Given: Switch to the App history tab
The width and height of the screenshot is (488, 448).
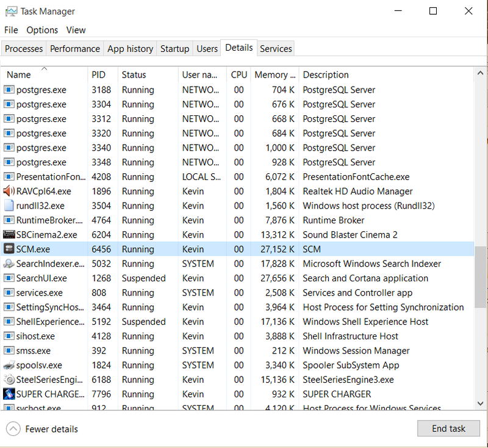Looking at the screenshot, I should [131, 49].
